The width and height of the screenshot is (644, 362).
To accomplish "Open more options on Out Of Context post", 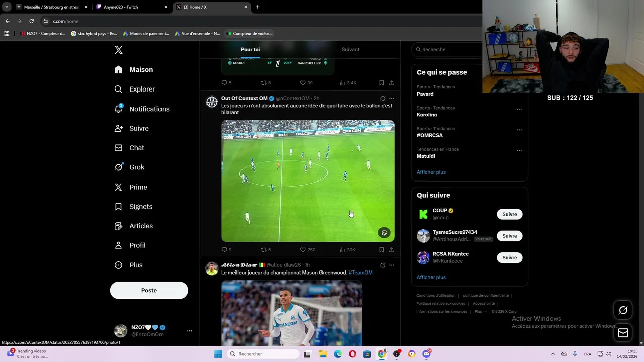I will click(392, 98).
